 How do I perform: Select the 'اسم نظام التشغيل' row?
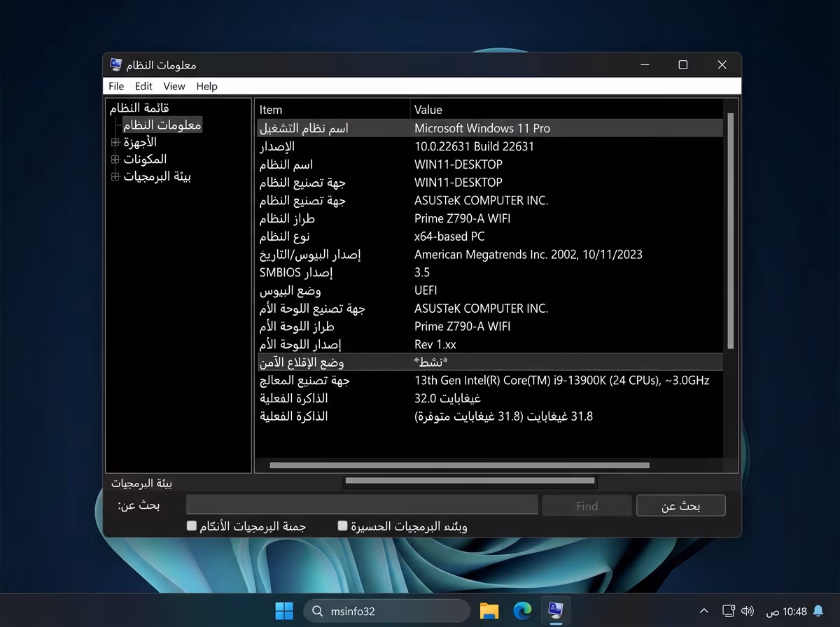tap(490, 128)
